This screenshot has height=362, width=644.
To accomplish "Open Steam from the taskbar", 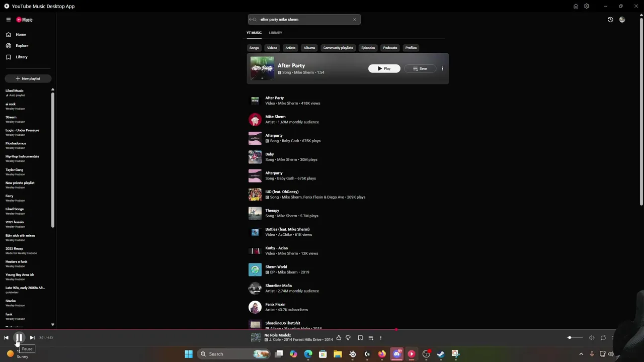I will coord(441,354).
